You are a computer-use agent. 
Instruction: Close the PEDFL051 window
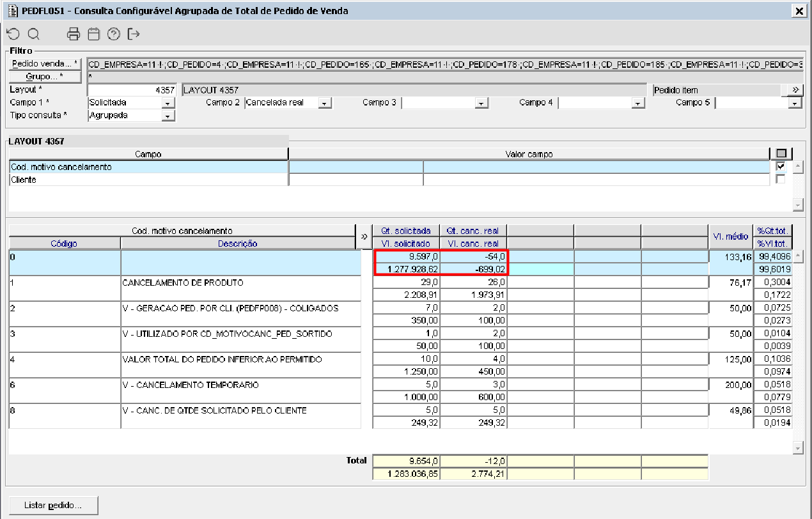pyautogui.click(x=799, y=11)
